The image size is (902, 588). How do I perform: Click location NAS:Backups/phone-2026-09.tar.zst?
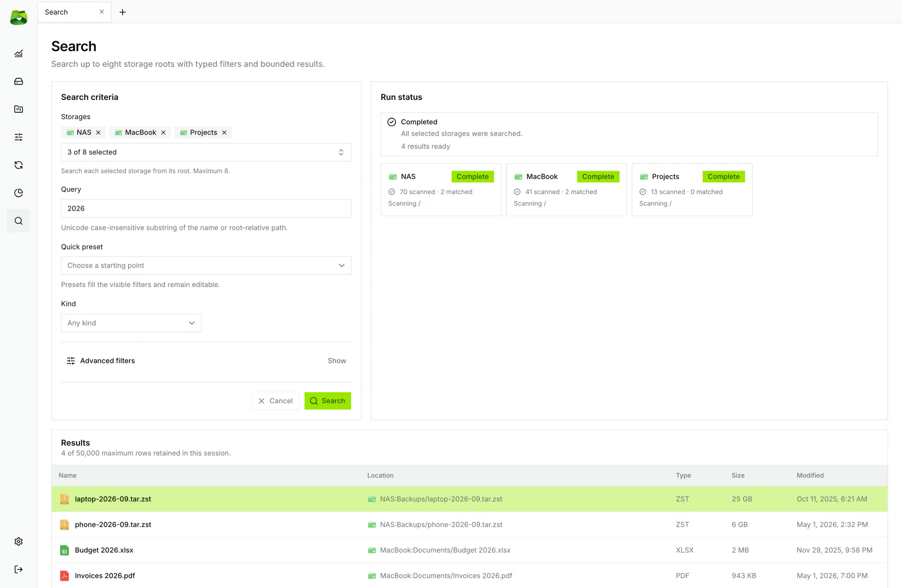click(x=441, y=525)
